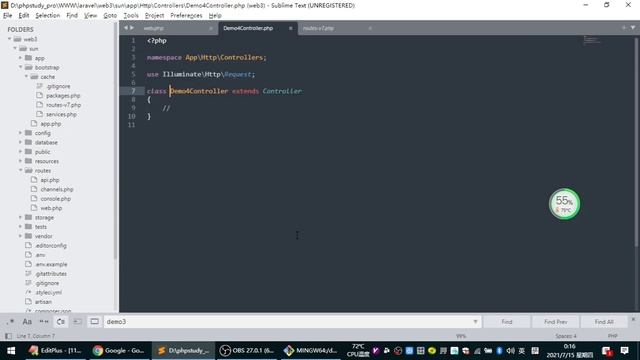This screenshot has width=640, height=360.
Task: Toggle whole word search option
Action: (44, 322)
